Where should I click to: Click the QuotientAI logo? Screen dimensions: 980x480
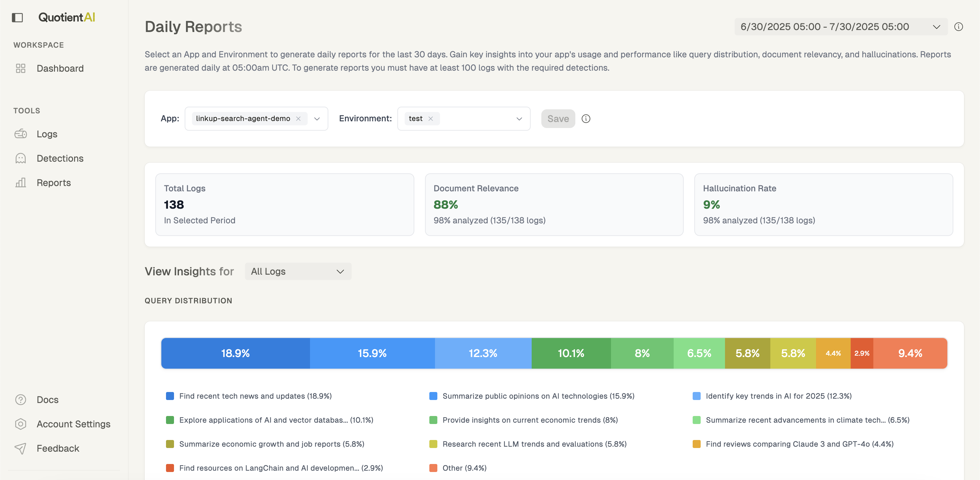[x=67, y=17]
